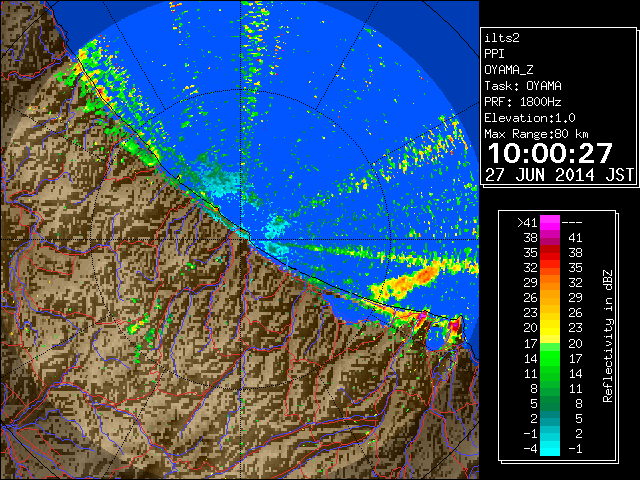Click the "---" legend entry
640x480 pixels.
572,222
